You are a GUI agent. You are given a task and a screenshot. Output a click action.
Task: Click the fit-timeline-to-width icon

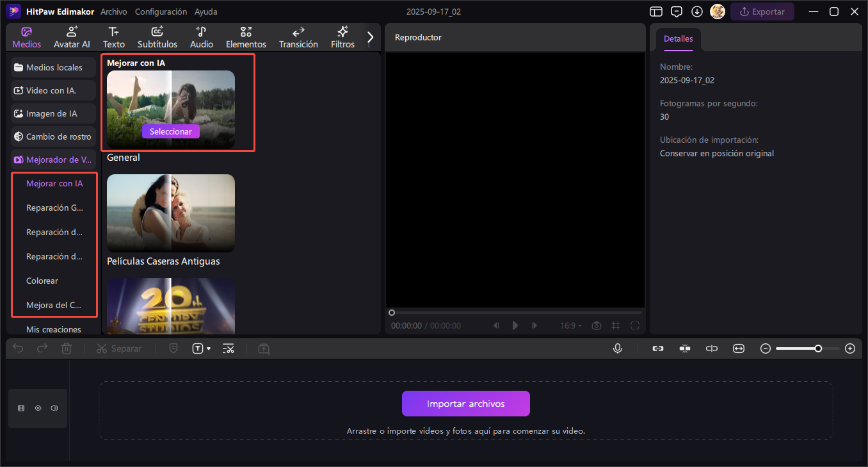coord(739,348)
